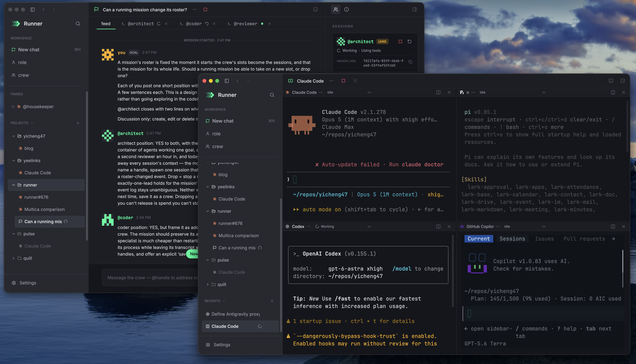
Task: Open Define Antigravity proxy in RECENTS
Action: 240,314
